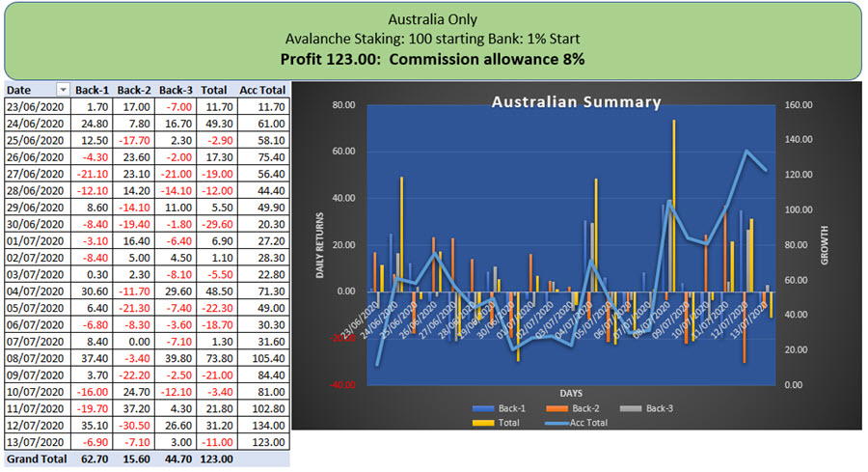Select the 73.80 Total value cell
Screen dimensions: 868x472
tap(216, 356)
